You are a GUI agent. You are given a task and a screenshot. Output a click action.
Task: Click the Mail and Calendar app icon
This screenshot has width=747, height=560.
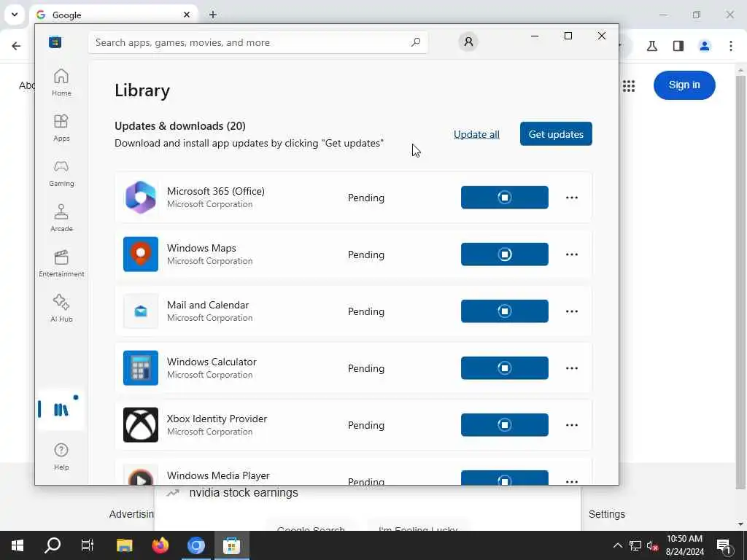point(141,311)
